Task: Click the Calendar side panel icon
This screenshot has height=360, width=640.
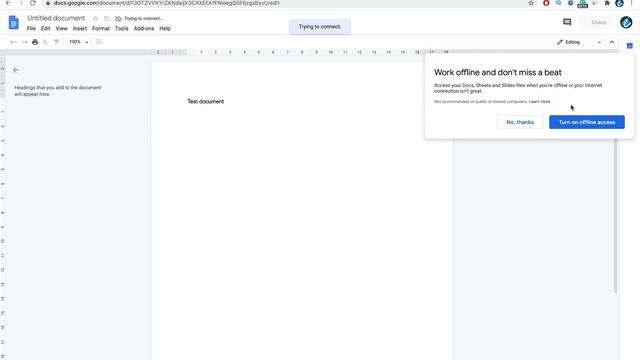Action: [x=629, y=46]
